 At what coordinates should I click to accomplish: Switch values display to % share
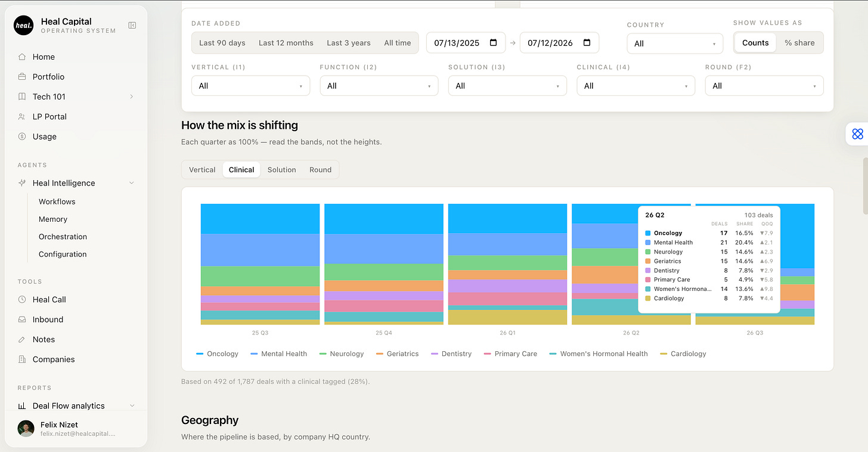[799, 43]
